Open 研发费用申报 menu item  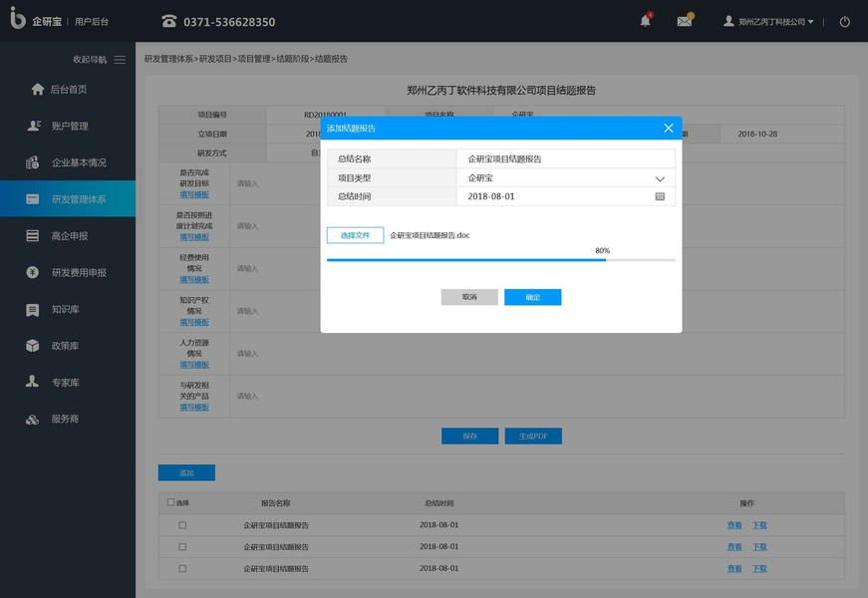click(68, 272)
